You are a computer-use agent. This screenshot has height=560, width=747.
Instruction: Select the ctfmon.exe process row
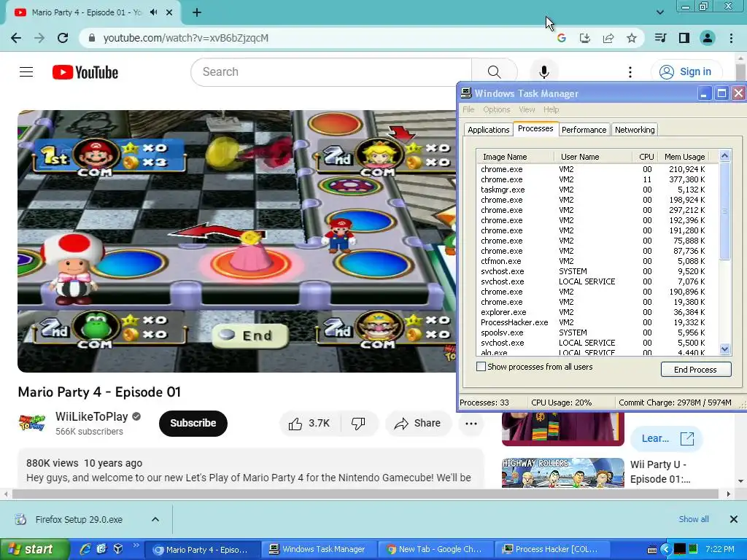597,262
